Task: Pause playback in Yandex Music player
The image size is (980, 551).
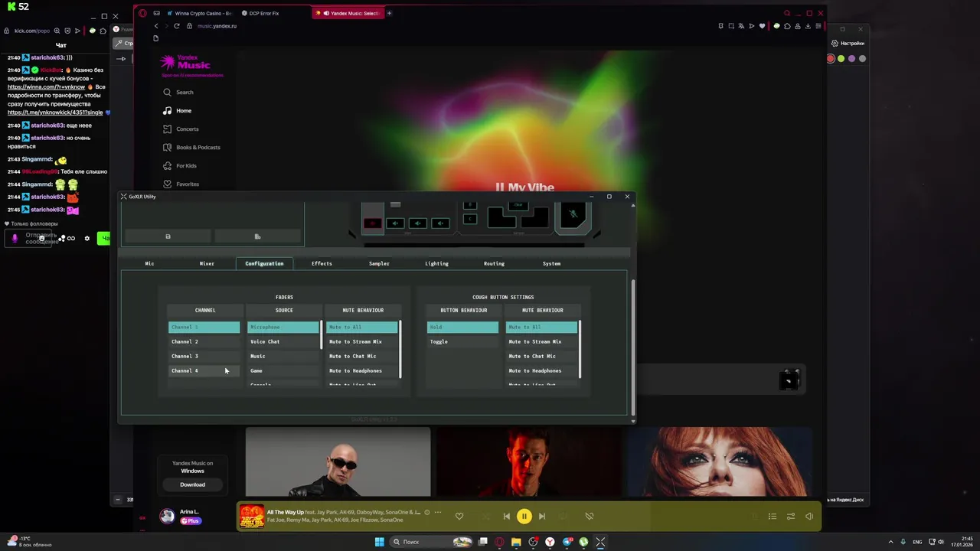Action: 524,517
